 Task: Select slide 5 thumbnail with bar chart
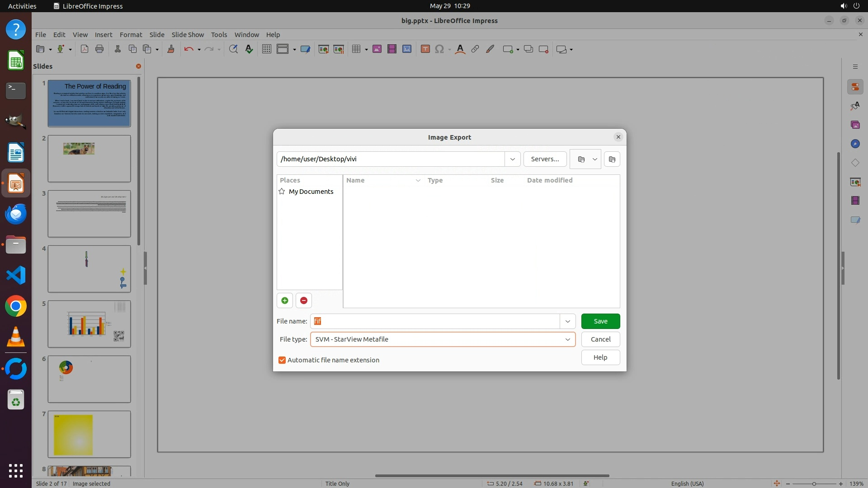(x=89, y=324)
